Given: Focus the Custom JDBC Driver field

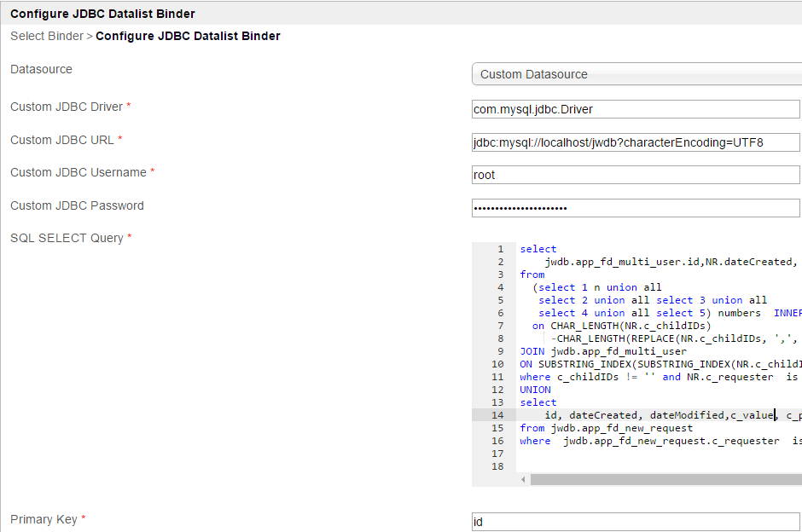Looking at the screenshot, I should tap(636, 109).
